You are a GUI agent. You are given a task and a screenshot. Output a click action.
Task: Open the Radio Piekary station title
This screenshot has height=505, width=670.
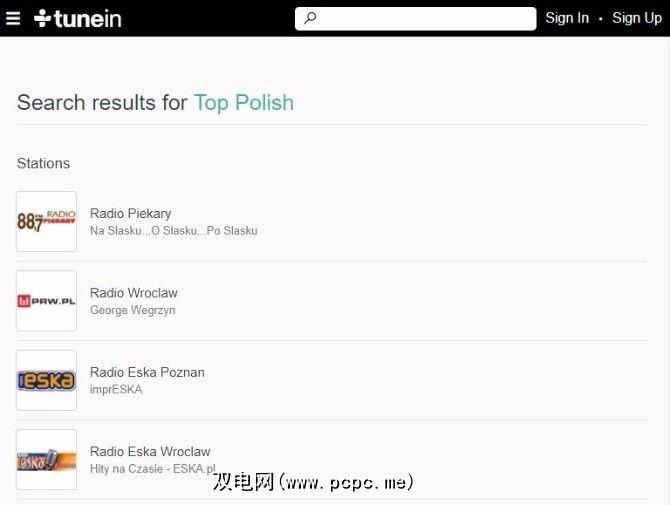click(130, 213)
